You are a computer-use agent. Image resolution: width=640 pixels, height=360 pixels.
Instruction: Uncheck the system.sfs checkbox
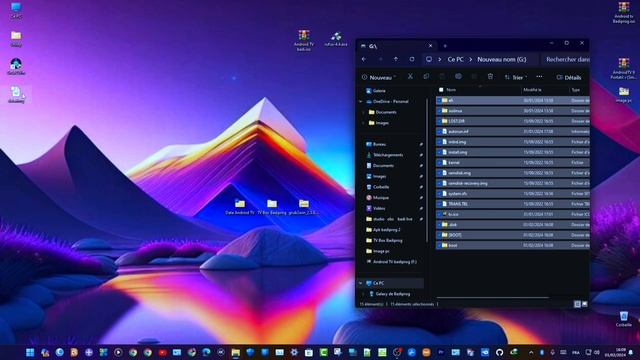click(439, 193)
